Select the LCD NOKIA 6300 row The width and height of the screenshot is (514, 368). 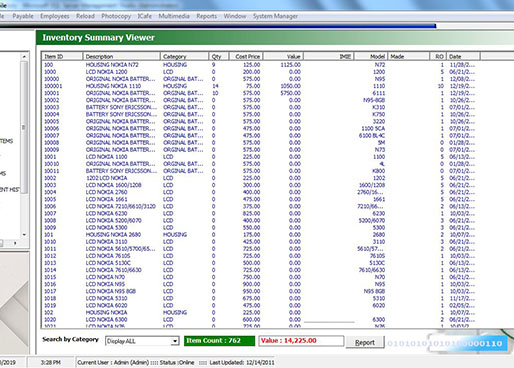pos(260,320)
